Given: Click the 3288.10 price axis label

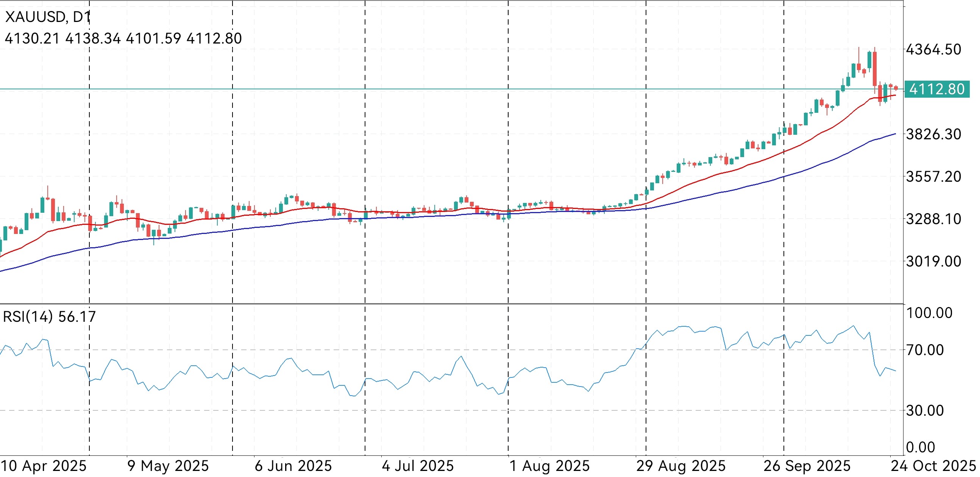Looking at the screenshot, I should point(933,219).
